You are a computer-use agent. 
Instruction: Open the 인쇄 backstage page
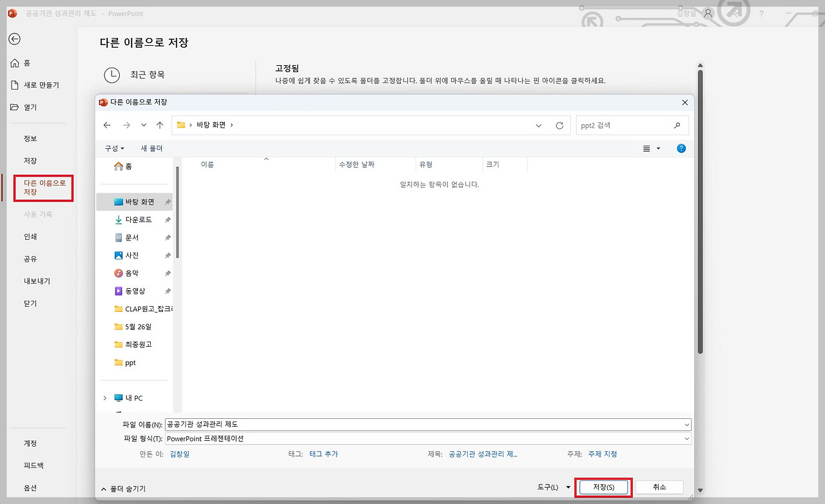coord(30,237)
